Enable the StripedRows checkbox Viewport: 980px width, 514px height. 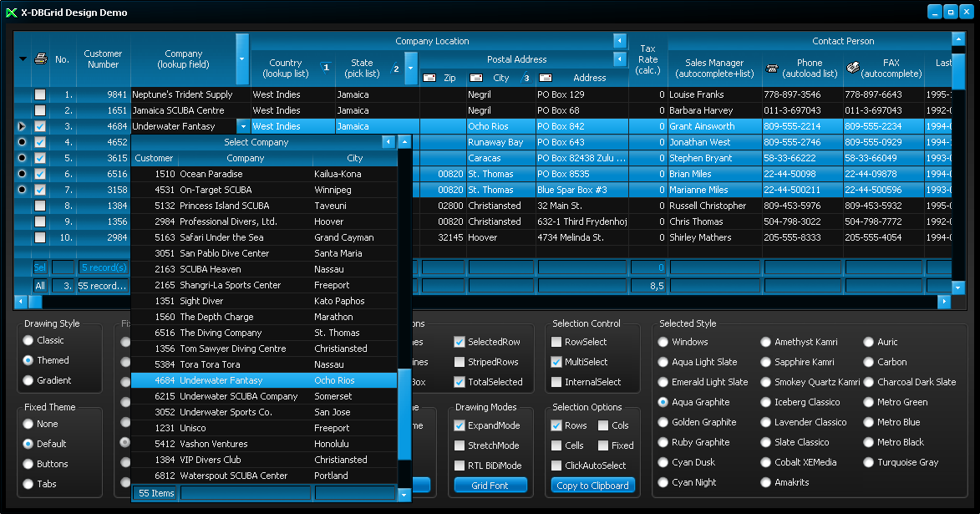(460, 362)
